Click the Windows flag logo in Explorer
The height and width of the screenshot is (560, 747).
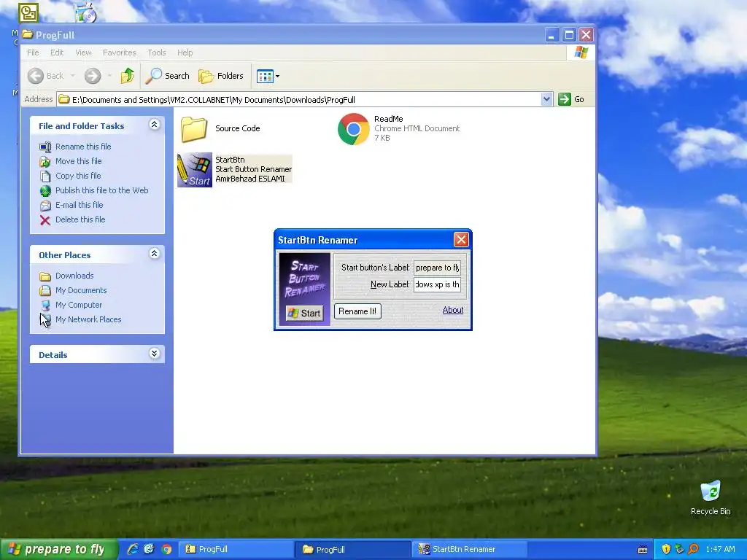click(581, 52)
